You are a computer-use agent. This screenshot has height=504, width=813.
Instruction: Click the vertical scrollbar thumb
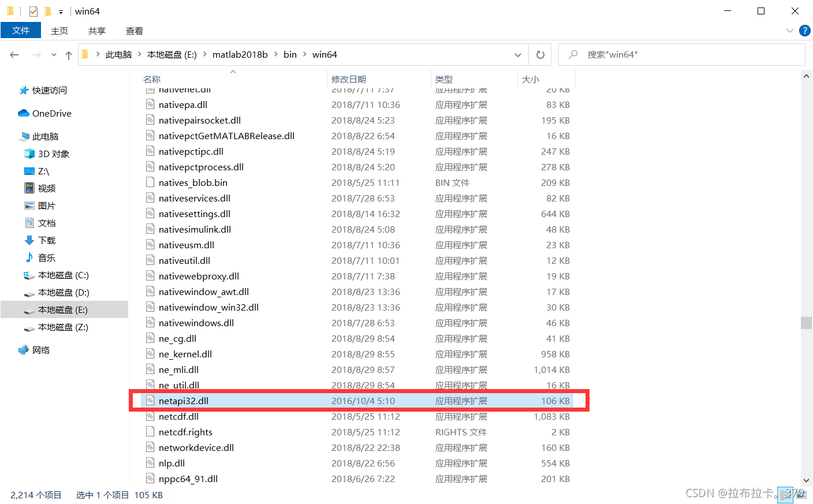pyautogui.click(x=807, y=323)
